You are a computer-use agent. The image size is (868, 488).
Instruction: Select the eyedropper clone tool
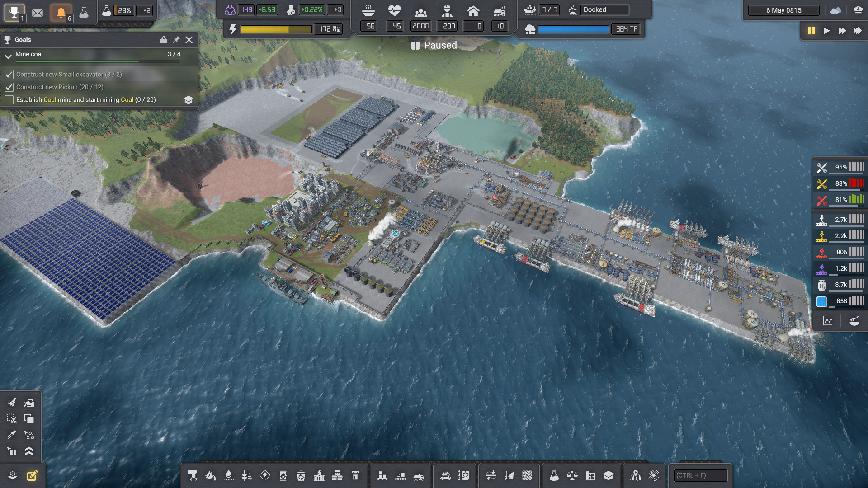[12, 435]
